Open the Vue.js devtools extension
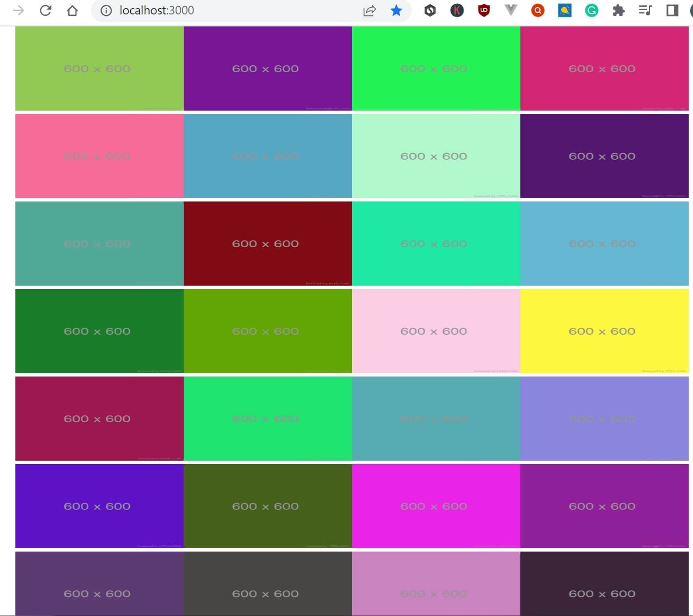The image size is (693, 616). (511, 10)
